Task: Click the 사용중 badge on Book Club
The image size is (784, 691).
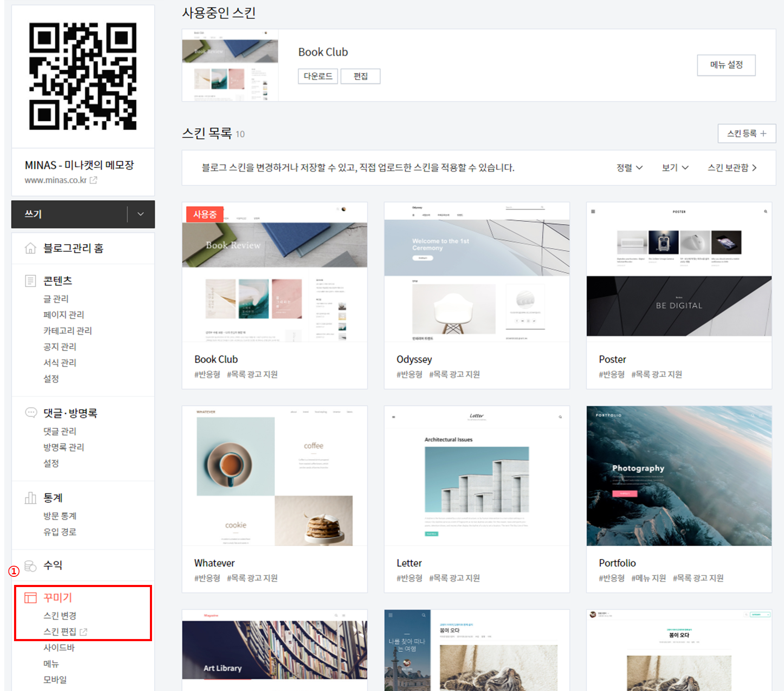Action: coord(205,214)
